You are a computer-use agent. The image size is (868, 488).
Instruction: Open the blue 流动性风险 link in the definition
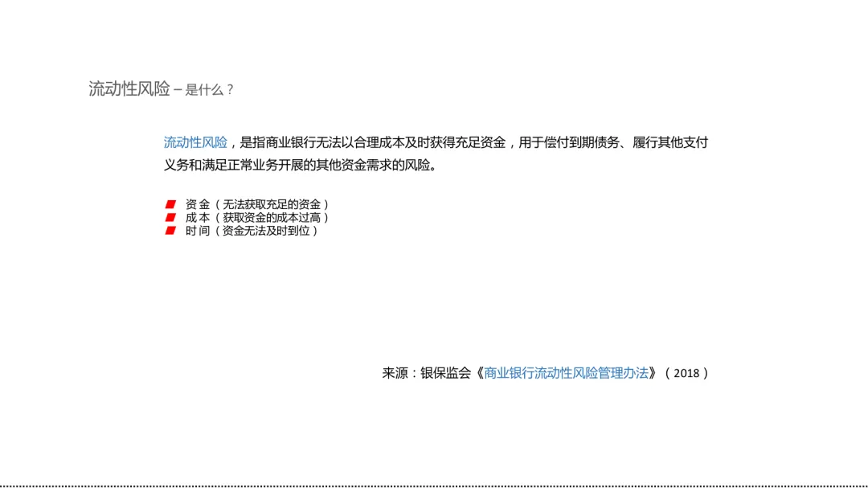click(x=195, y=142)
